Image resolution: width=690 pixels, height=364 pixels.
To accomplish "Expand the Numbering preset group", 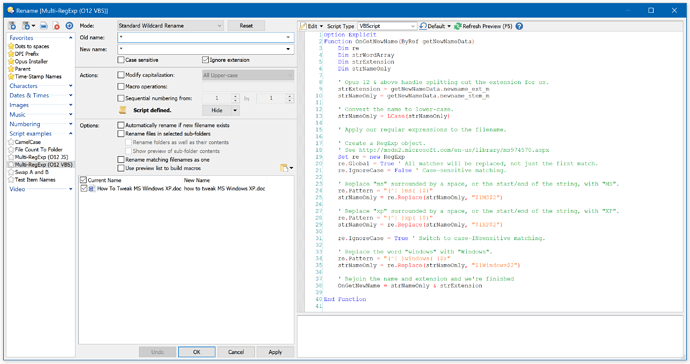I will point(70,124).
